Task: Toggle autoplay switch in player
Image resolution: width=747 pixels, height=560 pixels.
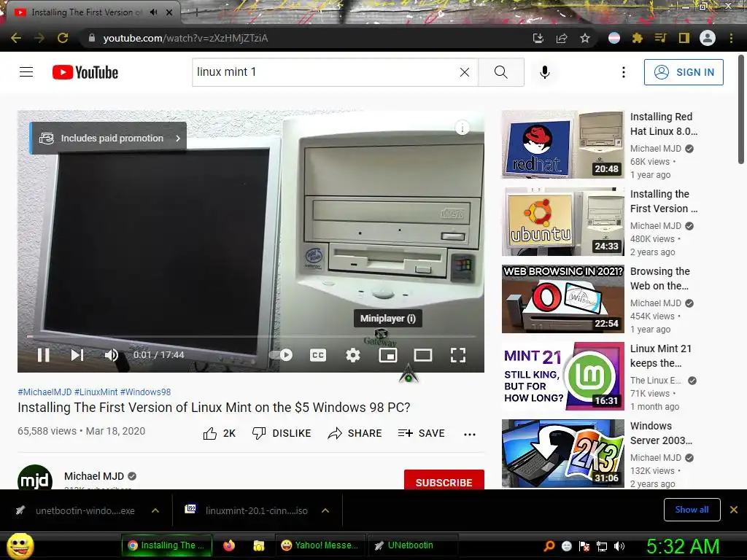Action: click(282, 355)
